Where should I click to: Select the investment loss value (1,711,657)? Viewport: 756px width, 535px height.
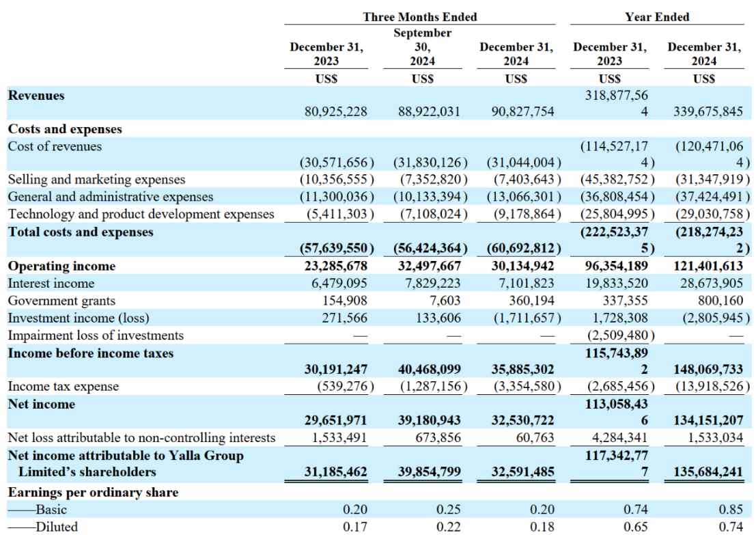coord(524,318)
